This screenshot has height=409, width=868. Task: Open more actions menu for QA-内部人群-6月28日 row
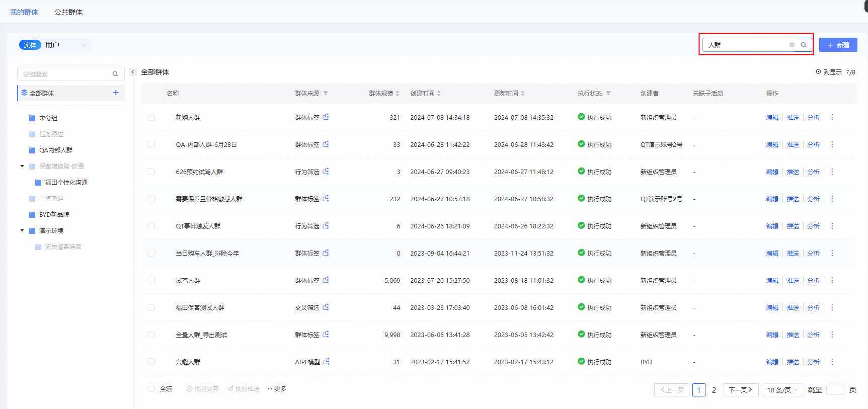tap(832, 144)
